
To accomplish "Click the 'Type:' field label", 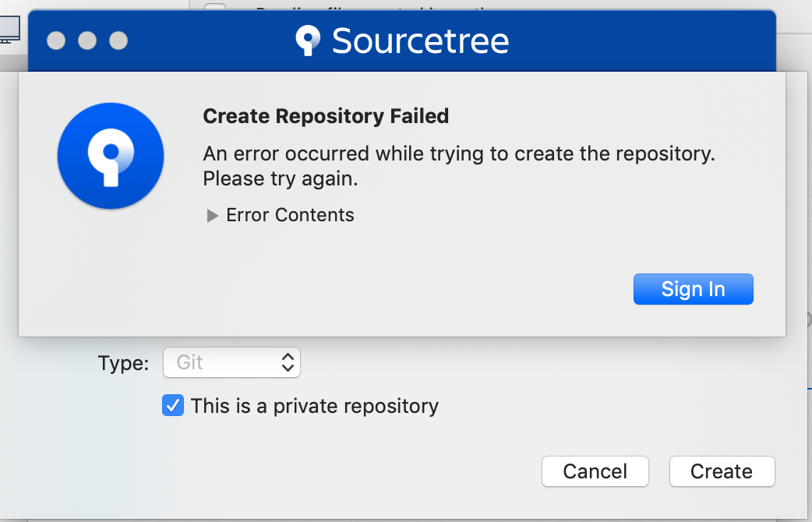I will click(123, 363).
